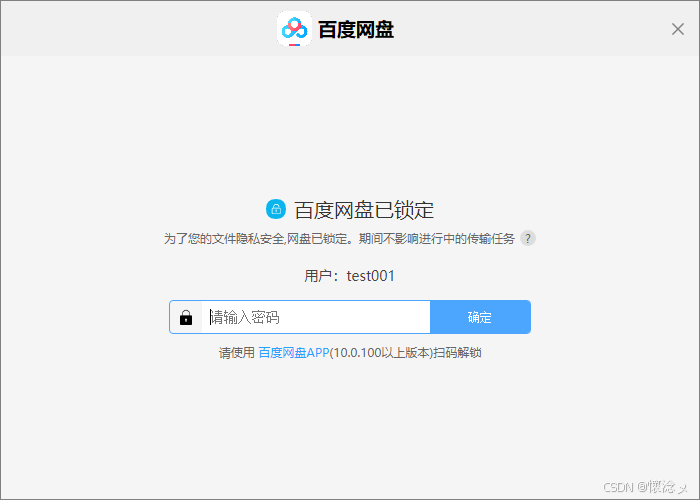700x500 pixels.
Task: Click the 百度网盘 title text in header
Action: tap(356, 30)
